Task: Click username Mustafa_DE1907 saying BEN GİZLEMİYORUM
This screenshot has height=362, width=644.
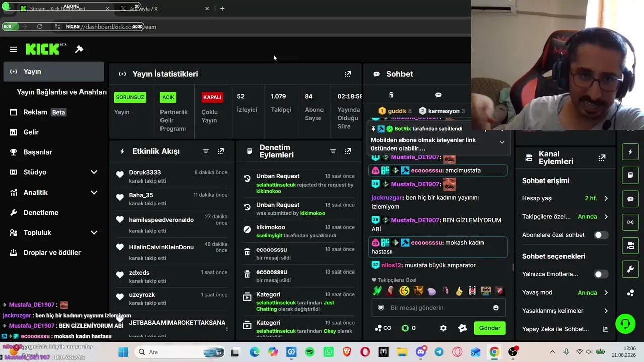Action: tap(416, 220)
